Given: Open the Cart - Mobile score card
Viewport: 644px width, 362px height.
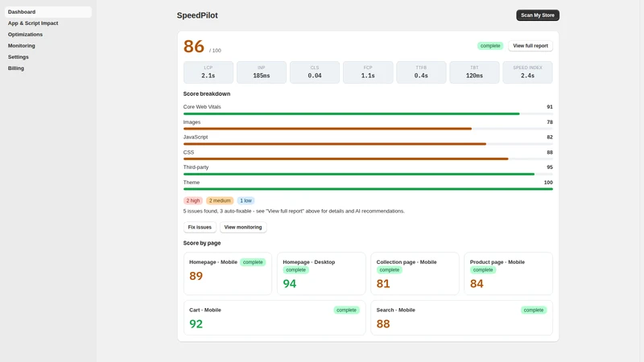Looking at the screenshot, I should (275, 318).
